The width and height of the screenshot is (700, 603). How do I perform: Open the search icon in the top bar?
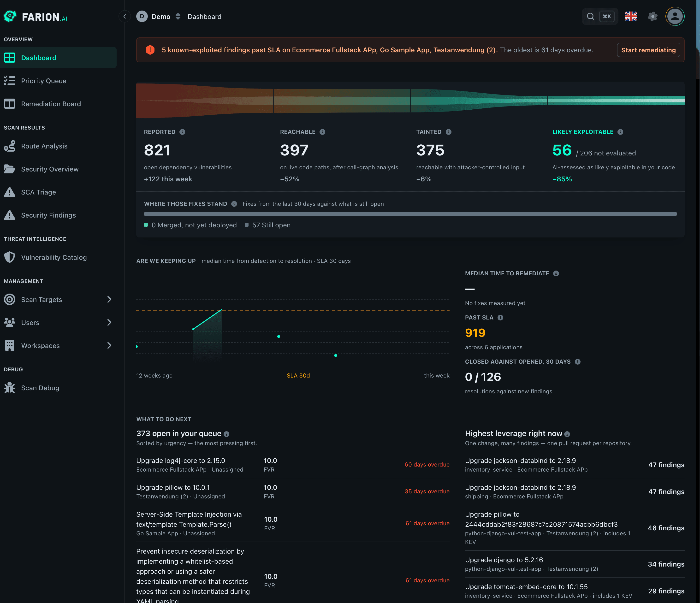tap(590, 16)
